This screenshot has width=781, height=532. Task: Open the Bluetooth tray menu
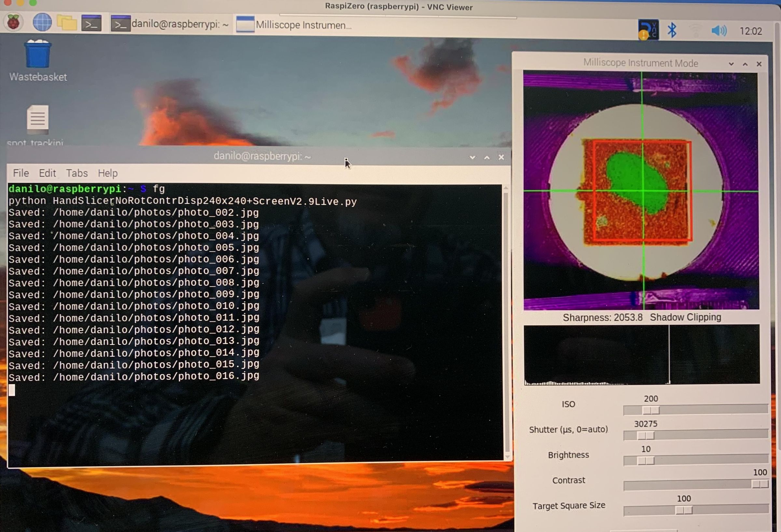pos(672,31)
